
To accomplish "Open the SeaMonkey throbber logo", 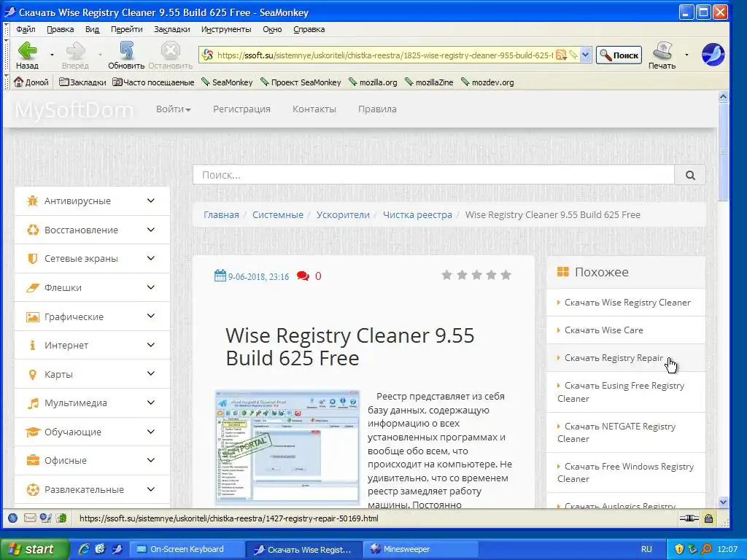I will click(x=713, y=54).
